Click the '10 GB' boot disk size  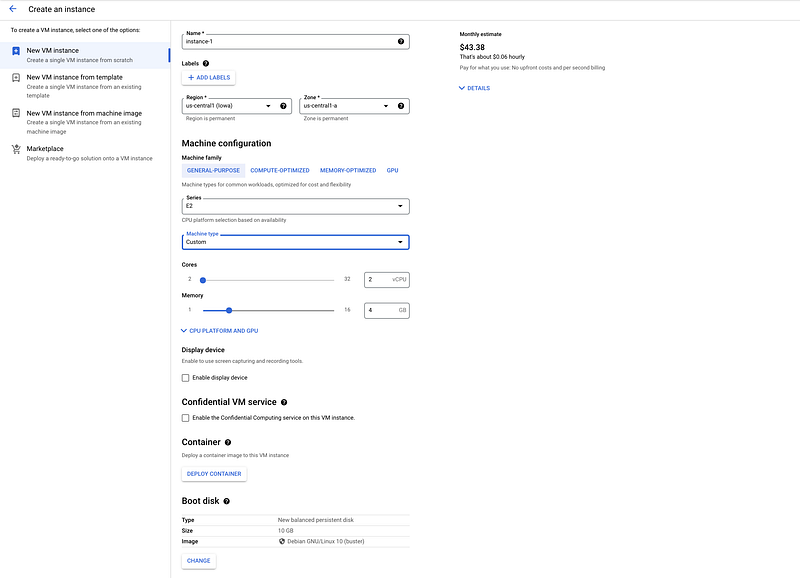pyautogui.click(x=286, y=531)
